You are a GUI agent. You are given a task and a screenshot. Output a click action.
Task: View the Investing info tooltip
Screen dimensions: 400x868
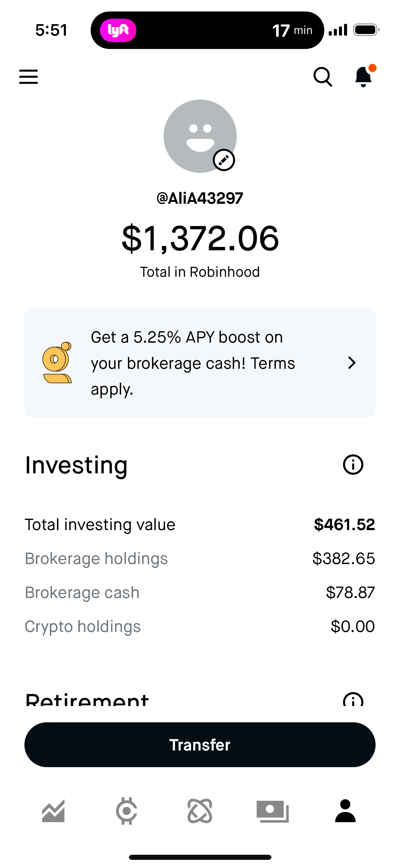[354, 465]
